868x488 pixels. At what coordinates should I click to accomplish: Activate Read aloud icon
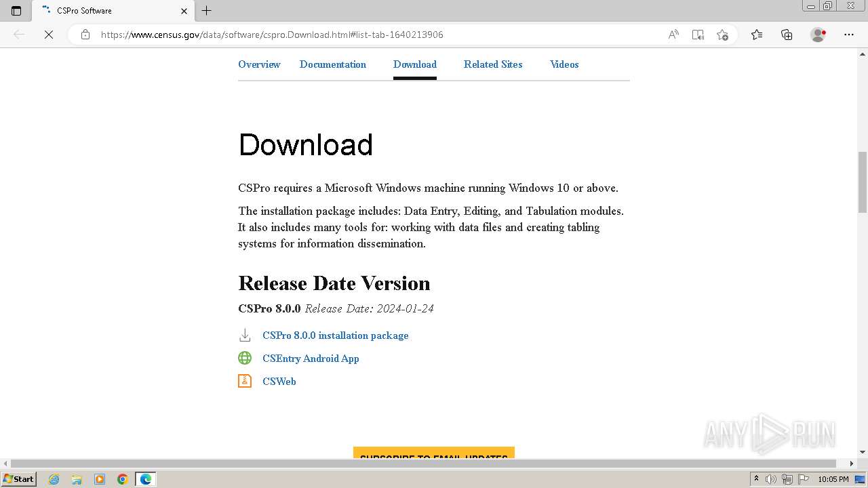[x=673, y=35]
